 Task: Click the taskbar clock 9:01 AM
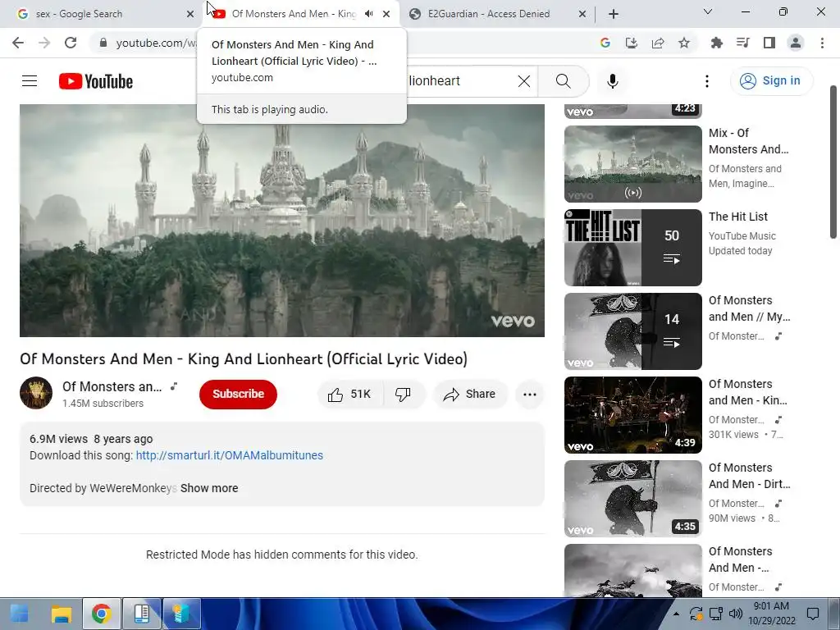coord(771,606)
